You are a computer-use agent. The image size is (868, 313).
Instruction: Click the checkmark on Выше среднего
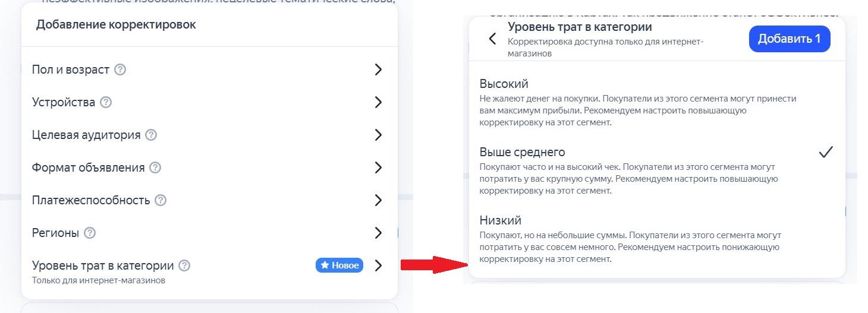coord(826,153)
